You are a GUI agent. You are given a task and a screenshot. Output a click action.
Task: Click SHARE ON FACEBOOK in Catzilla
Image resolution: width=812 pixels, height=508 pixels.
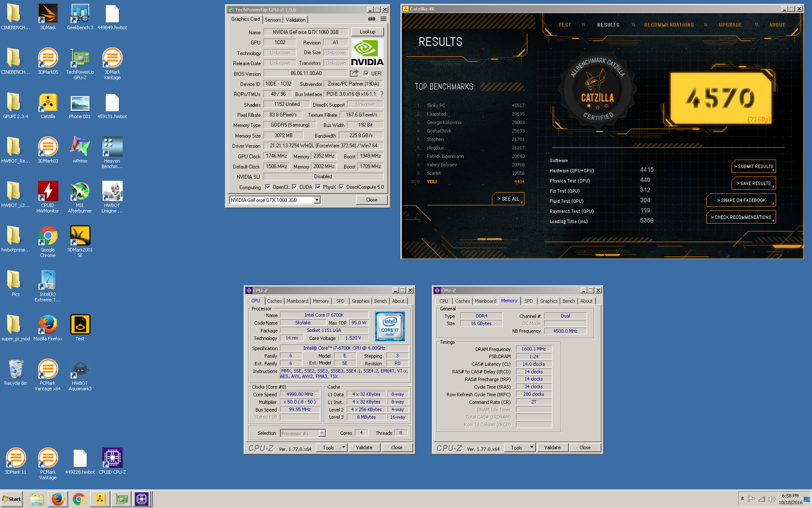click(741, 200)
